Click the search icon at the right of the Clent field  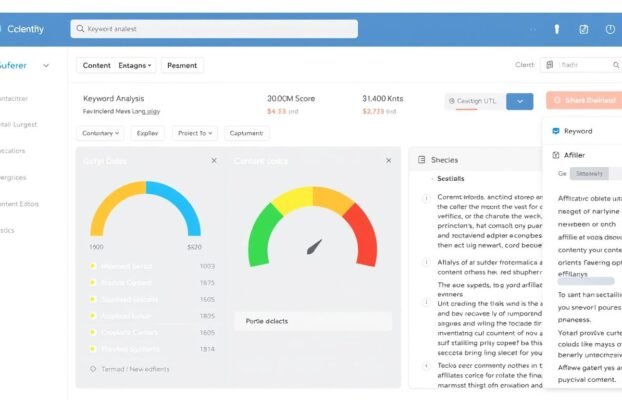tap(616, 65)
